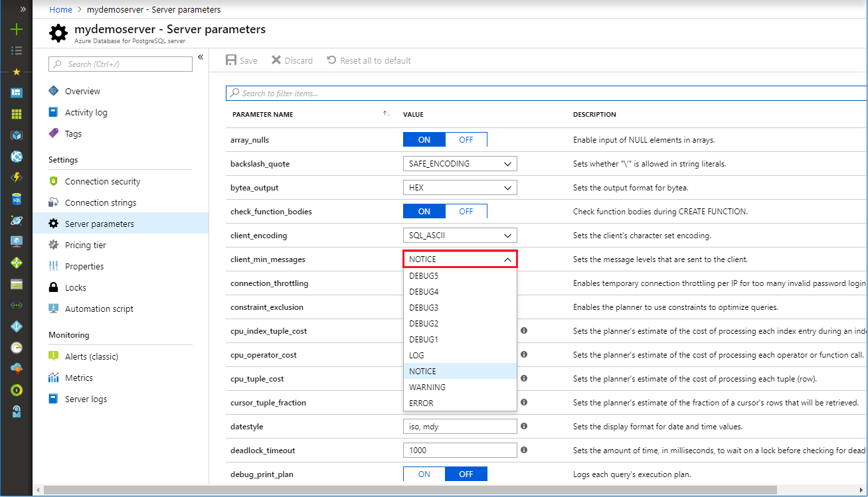Choose ERROR from the dropdown list
Screen dimensions: 868x497
[460, 403]
